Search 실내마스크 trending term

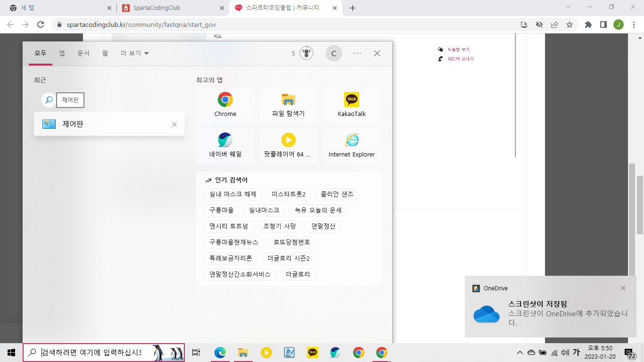tap(264, 210)
